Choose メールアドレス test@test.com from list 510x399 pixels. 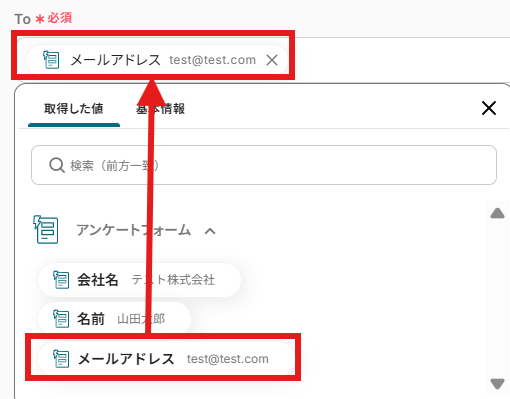click(x=166, y=359)
